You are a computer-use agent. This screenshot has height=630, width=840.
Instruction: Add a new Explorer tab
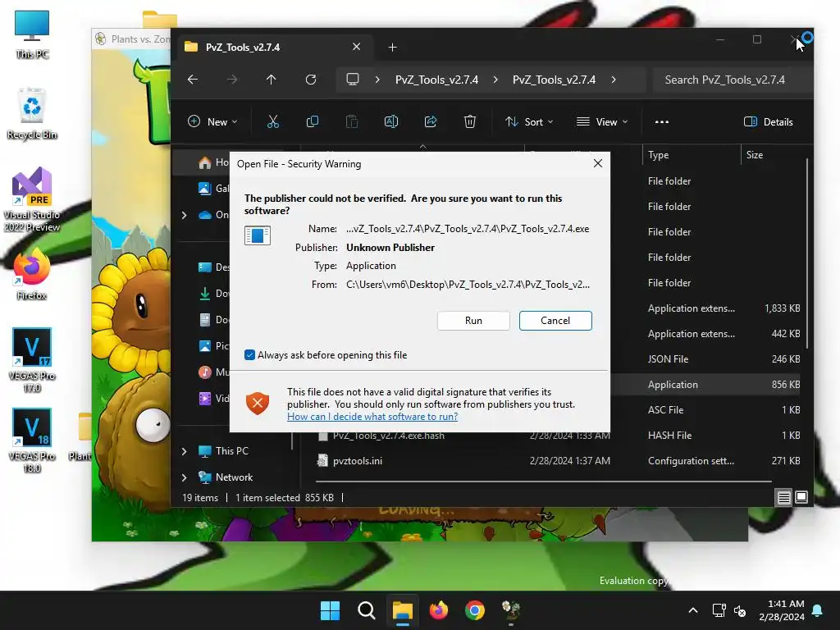[x=392, y=47]
